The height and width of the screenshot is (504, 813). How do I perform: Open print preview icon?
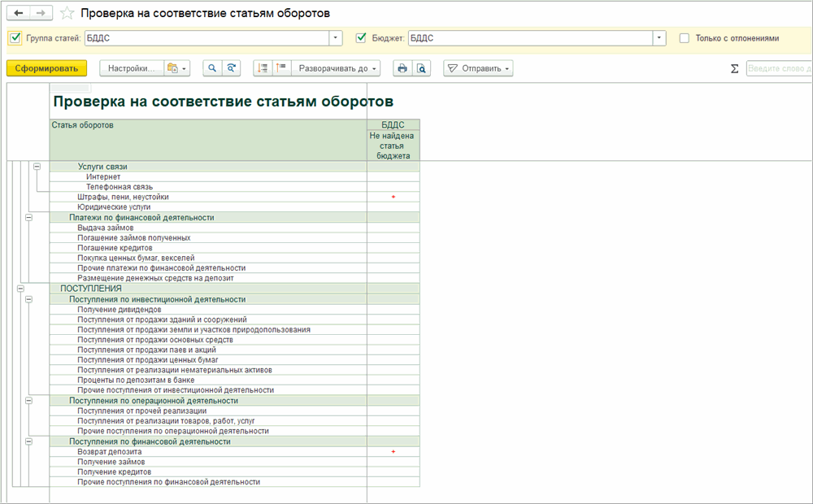coord(421,69)
